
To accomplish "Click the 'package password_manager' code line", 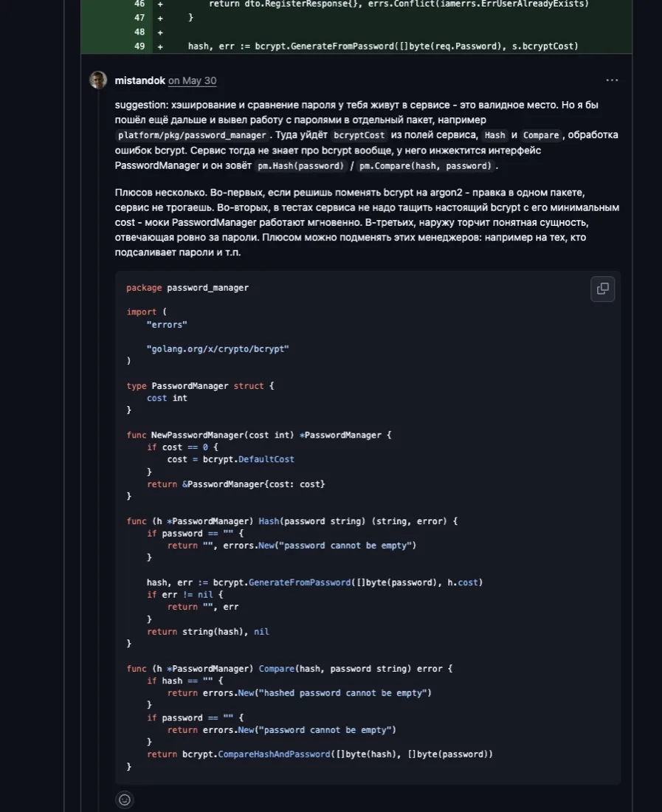I will 187,288.
